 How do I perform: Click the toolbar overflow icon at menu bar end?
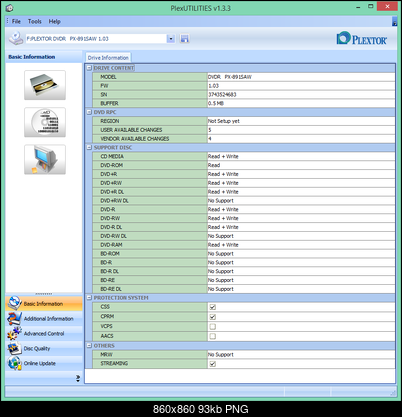[394, 22]
